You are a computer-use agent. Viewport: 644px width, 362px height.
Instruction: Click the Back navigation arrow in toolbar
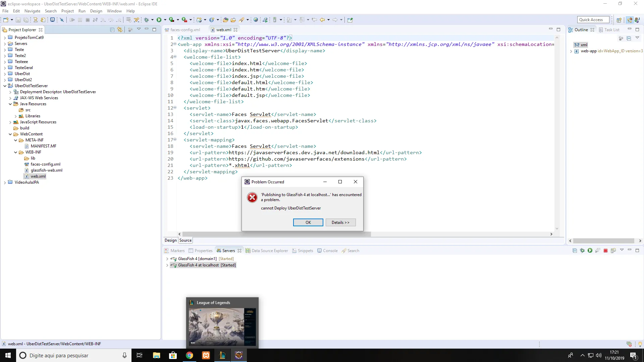point(322,20)
